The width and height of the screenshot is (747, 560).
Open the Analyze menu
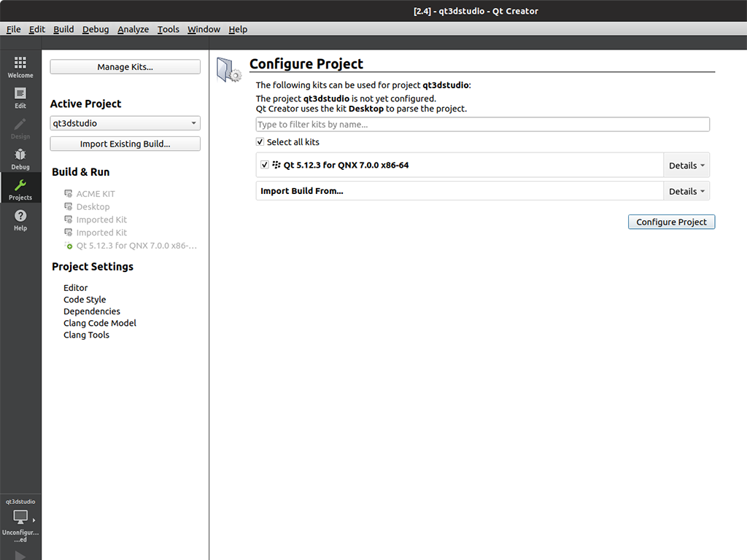pyautogui.click(x=133, y=29)
